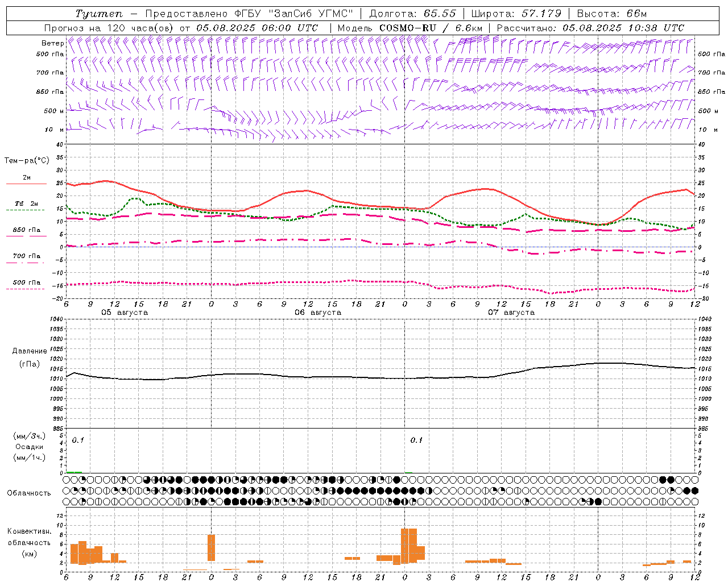
Task: Select the 'Широта: 57.179' latitude value
Action: tap(516, 14)
